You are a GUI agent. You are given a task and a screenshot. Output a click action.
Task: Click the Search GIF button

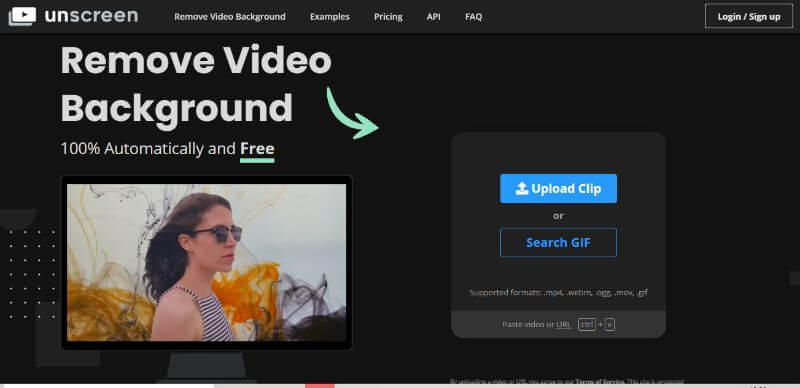(x=558, y=242)
